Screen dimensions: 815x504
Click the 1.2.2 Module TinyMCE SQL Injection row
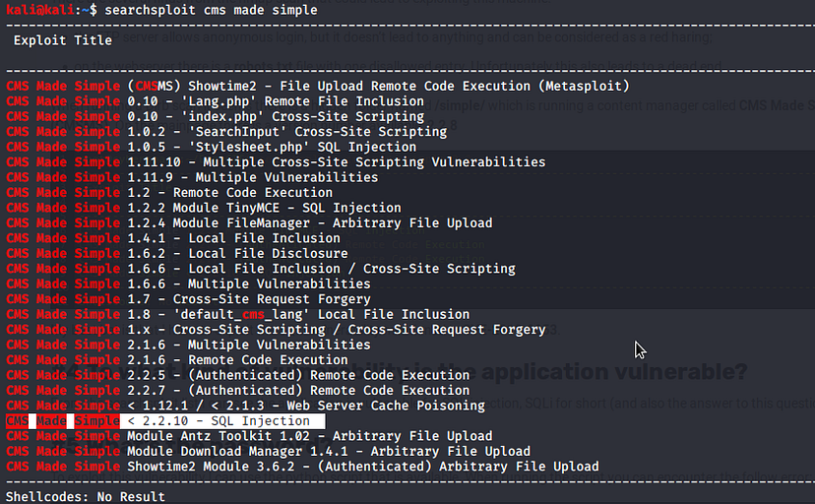coord(204,208)
